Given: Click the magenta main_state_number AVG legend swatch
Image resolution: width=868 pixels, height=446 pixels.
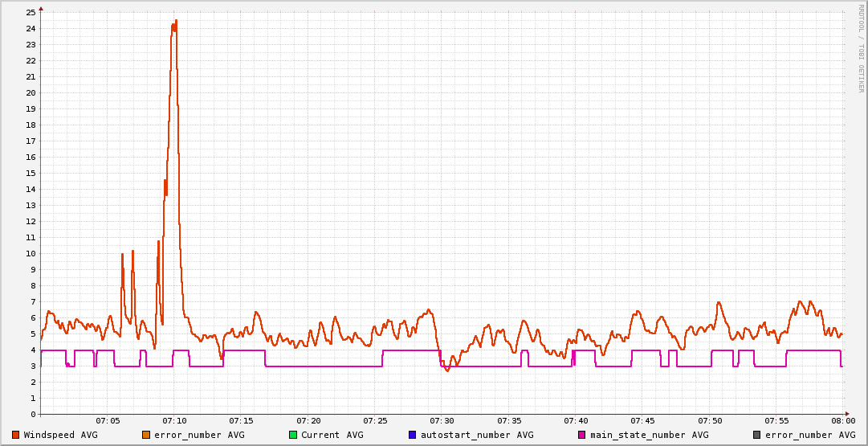Looking at the screenshot, I should click(x=582, y=435).
